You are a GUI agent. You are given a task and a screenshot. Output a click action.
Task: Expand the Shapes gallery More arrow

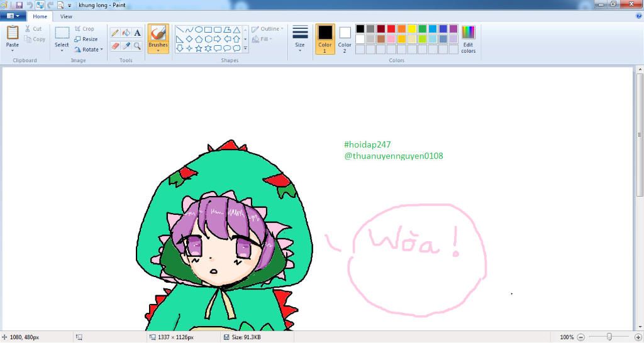click(245, 48)
